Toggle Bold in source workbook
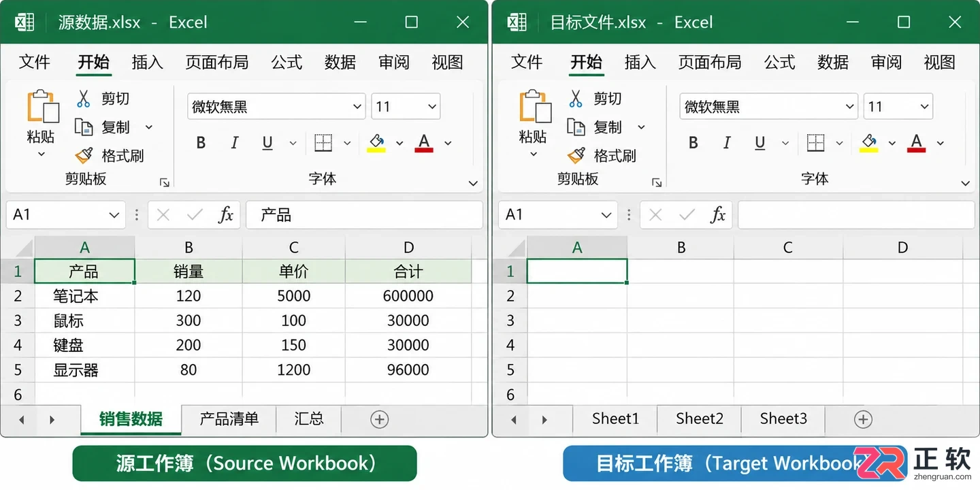Image resolution: width=980 pixels, height=490 pixels. click(201, 143)
